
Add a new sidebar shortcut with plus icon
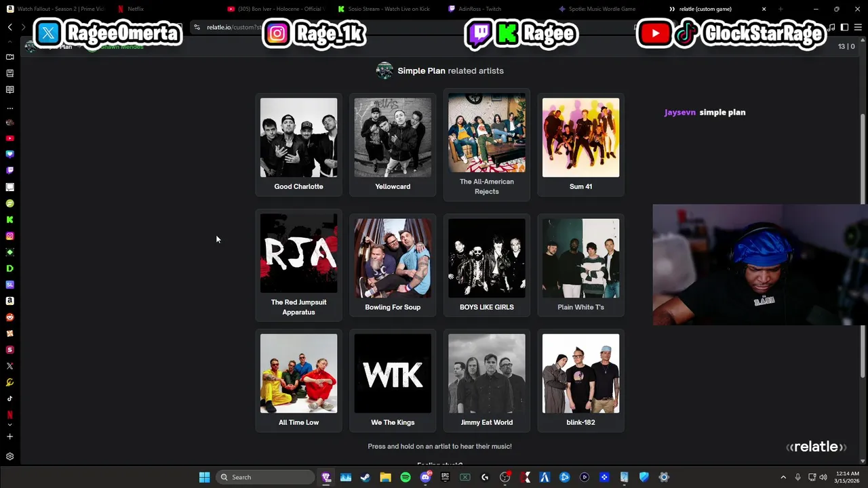coord(9,437)
